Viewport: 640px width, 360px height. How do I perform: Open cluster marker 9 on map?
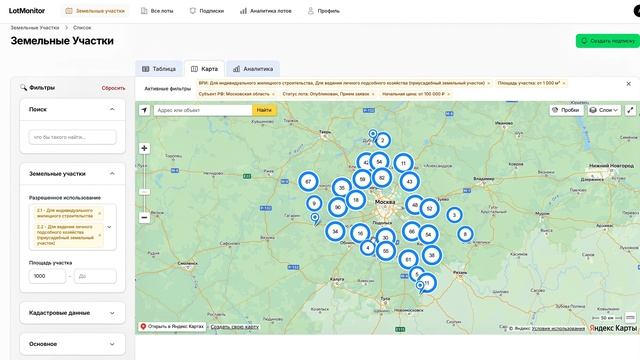tap(314, 203)
